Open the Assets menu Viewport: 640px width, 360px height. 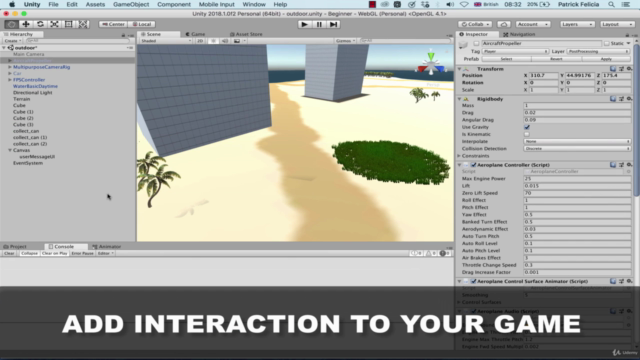95,4
